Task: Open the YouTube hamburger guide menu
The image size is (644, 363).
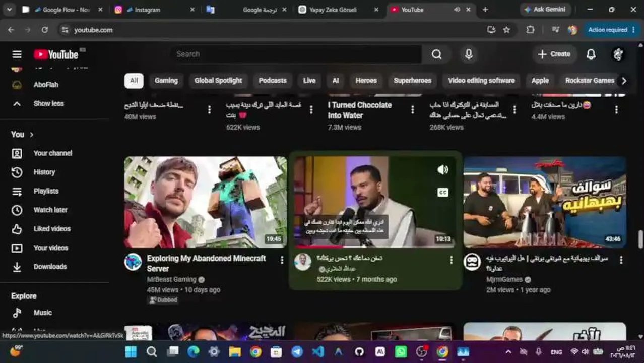Action: [x=17, y=54]
